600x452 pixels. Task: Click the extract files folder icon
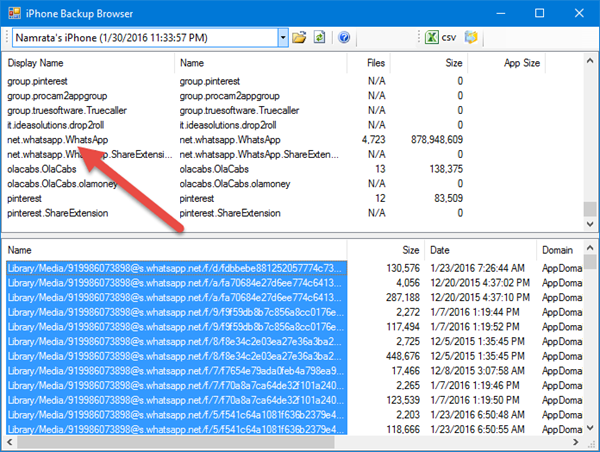(x=471, y=38)
